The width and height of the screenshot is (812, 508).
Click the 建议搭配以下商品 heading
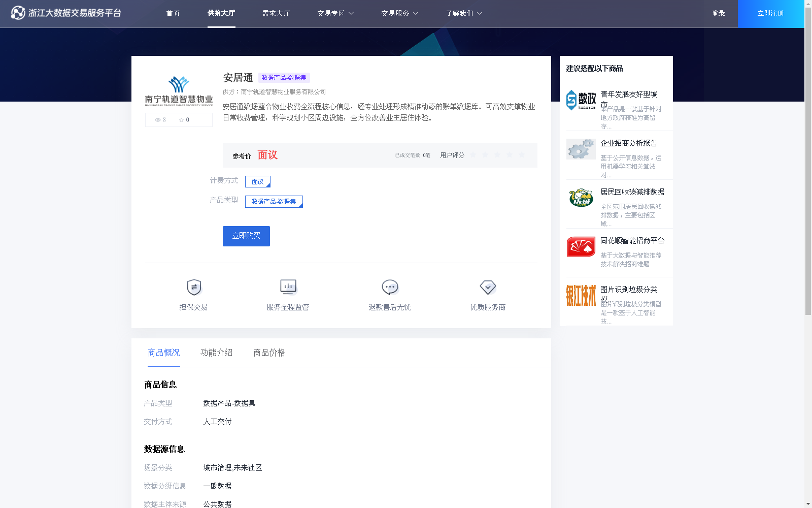pos(594,69)
